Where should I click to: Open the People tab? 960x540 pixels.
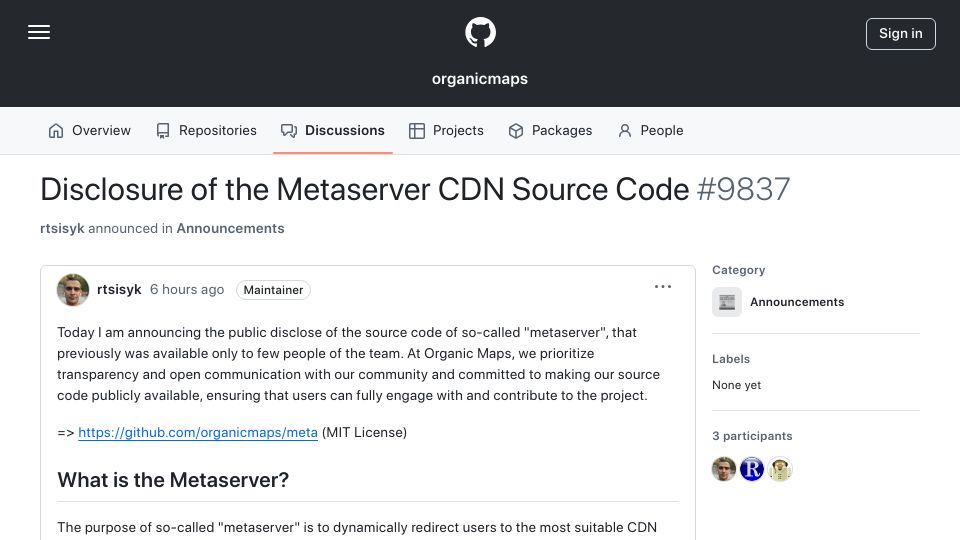(x=651, y=130)
